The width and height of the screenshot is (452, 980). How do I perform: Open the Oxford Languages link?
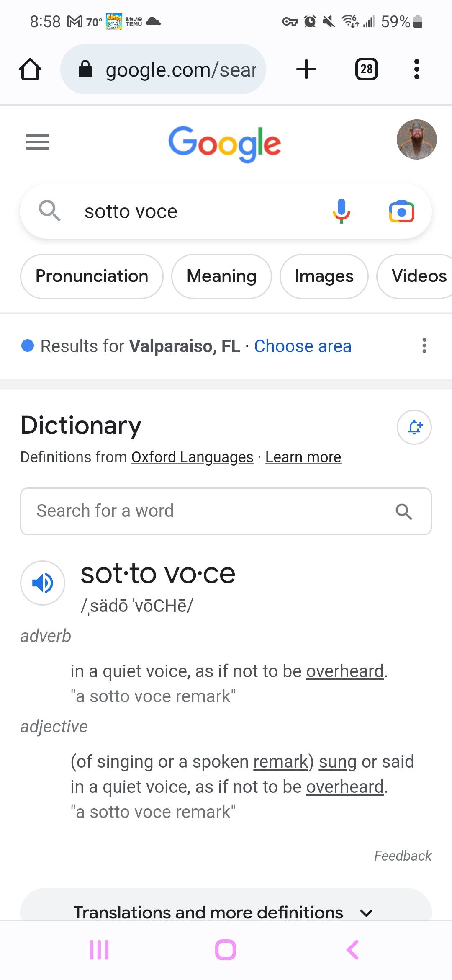[192, 457]
